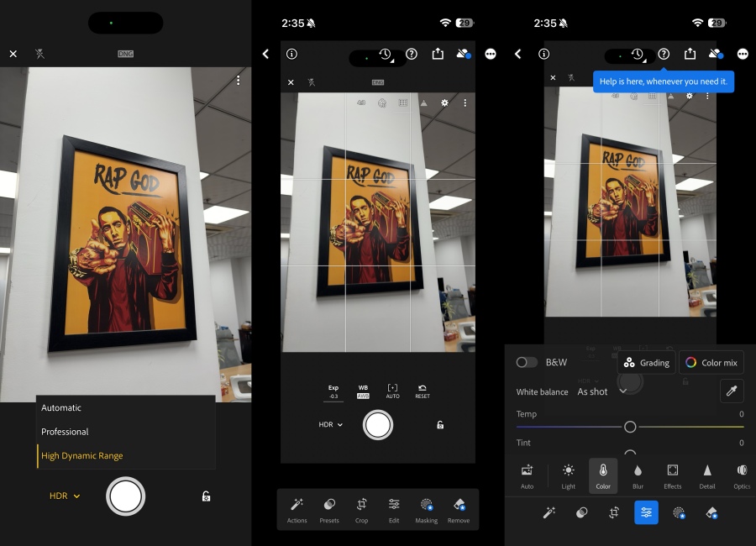Select Professional from the mode list

click(x=65, y=431)
